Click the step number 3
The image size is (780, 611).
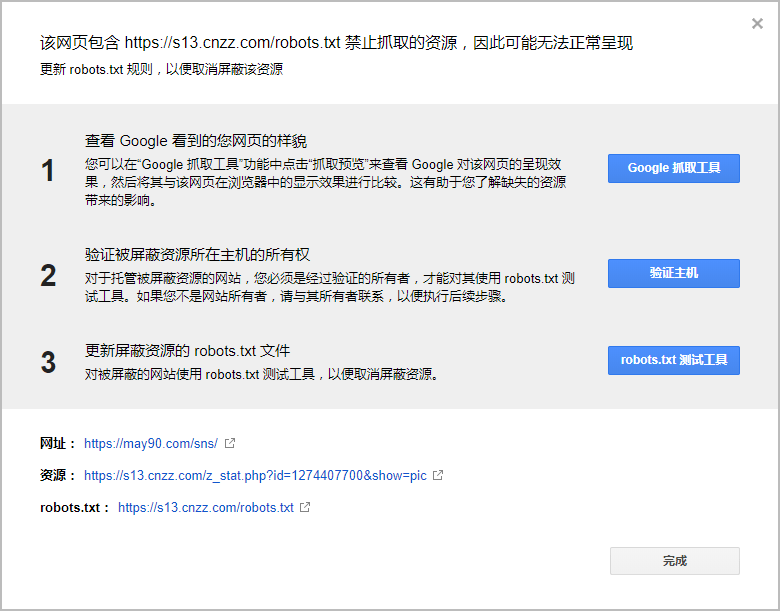coord(48,362)
